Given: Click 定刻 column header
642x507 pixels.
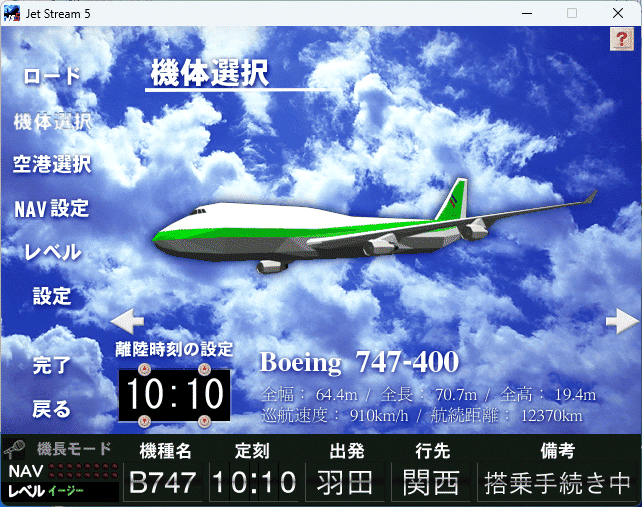Looking at the screenshot, I should [x=252, y=451].
